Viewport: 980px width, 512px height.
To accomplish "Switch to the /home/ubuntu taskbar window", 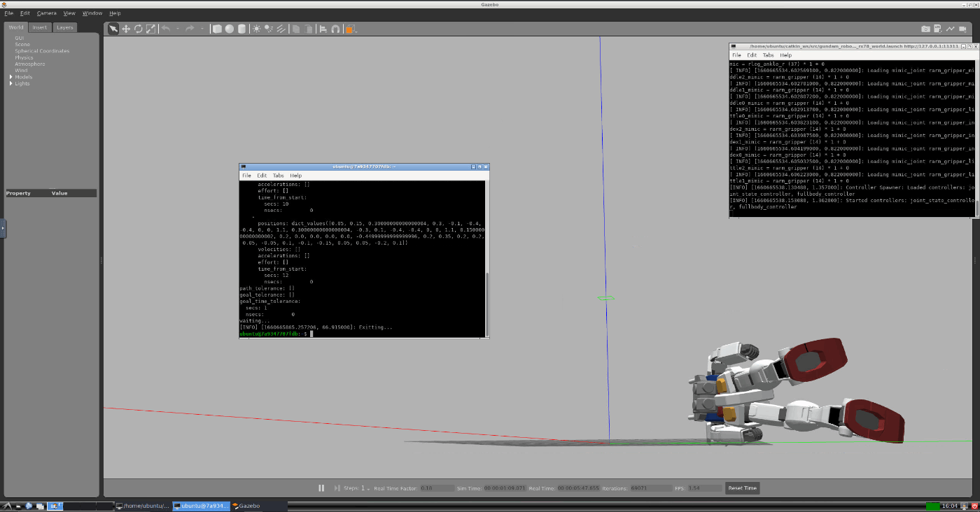I will click(143, 506).
